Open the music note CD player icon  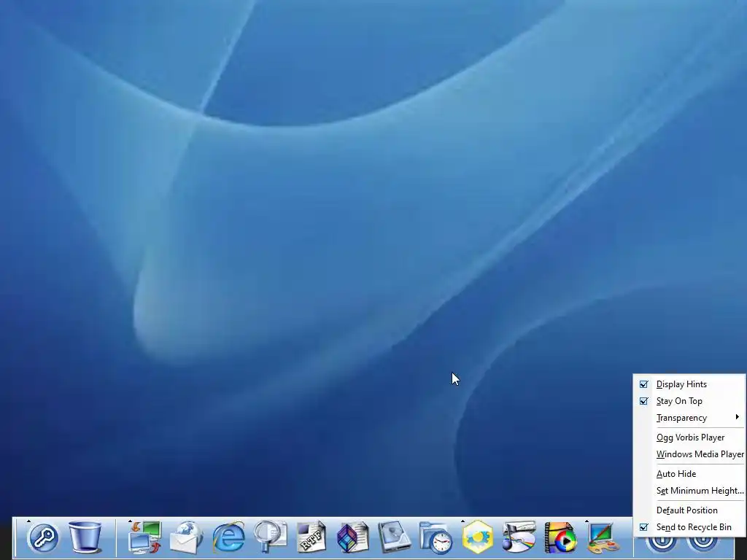point(519,537)
